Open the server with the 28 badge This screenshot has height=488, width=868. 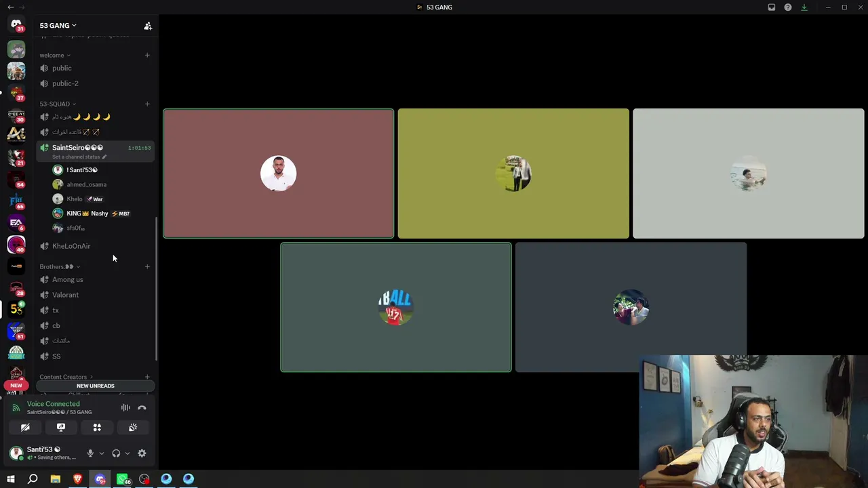click(x=16, y=287)
